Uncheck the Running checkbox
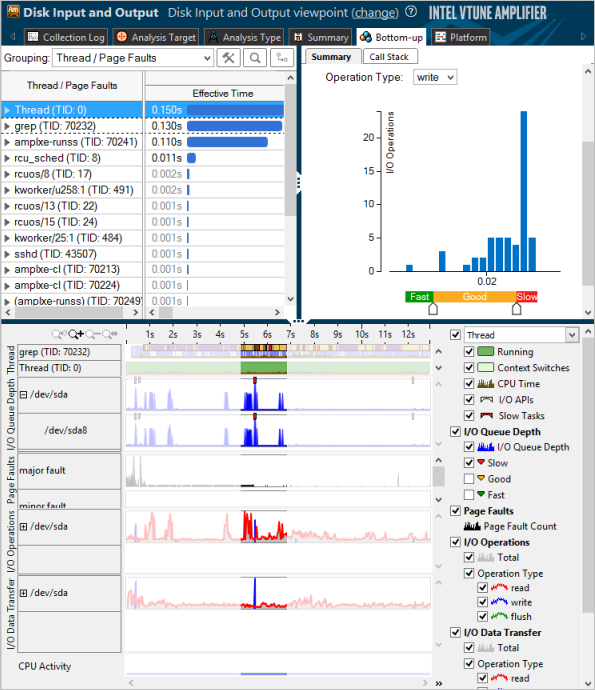Screen dimensions: 595x690 469,351
